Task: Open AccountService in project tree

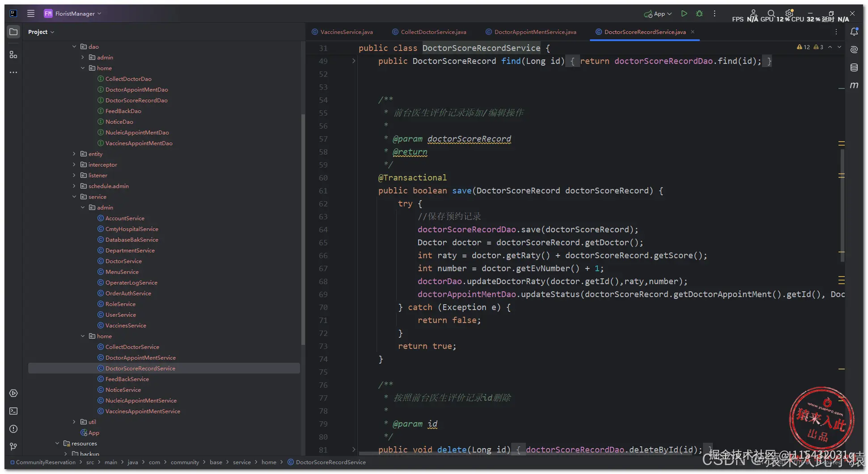Action: tap(125, 218)
